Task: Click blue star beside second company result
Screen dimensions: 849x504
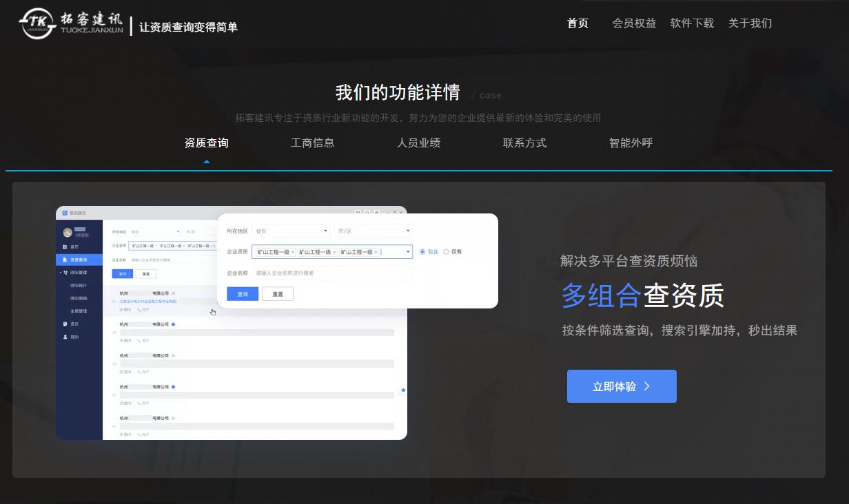Action: point(173,324)
